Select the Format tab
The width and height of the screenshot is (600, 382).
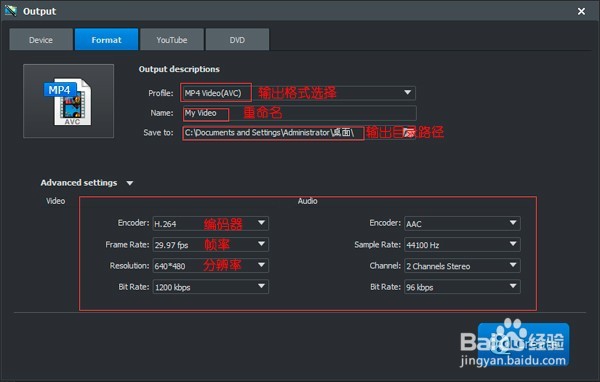tap(106, 39)
